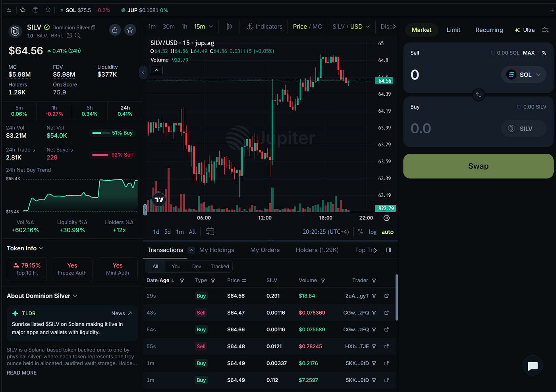Open ticker bar settings sliders icon
The image size is (556, 392).
point(9,10)
